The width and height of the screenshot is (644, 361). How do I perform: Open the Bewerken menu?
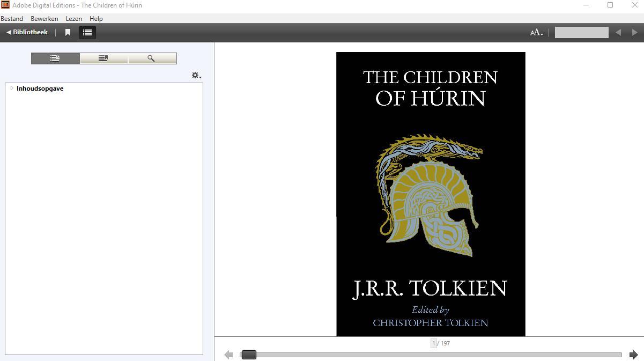(x=45, y=18)
